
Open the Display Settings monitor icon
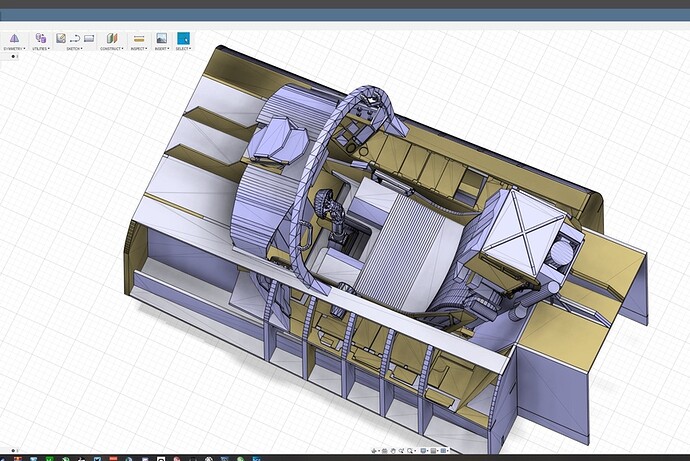[423, 450]
